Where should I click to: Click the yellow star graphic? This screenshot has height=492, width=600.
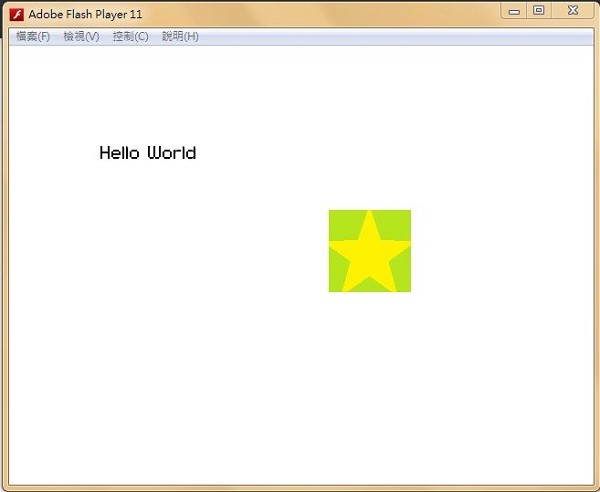tap(370, 251)
